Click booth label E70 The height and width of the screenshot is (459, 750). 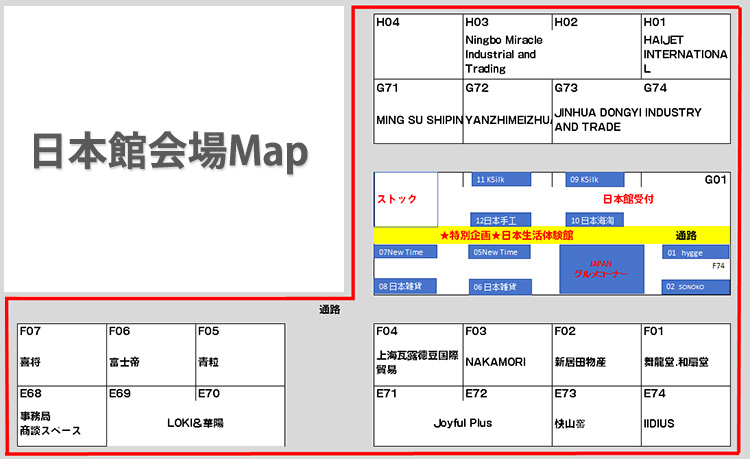209,393
